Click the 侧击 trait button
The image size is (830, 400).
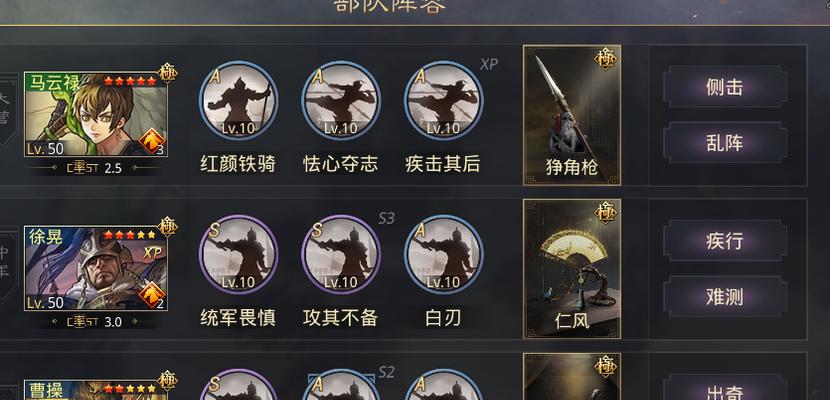click(x=725, y=87)
